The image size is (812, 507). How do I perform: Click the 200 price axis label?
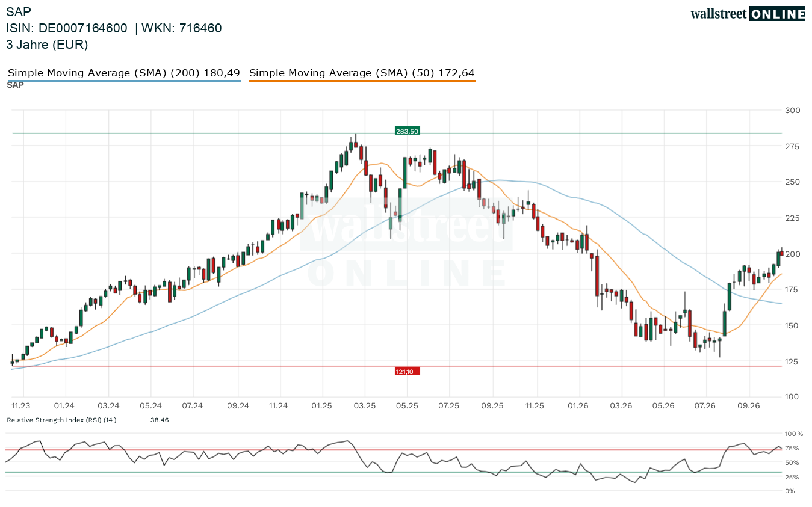pyautogui.click(x=792, y=254)
